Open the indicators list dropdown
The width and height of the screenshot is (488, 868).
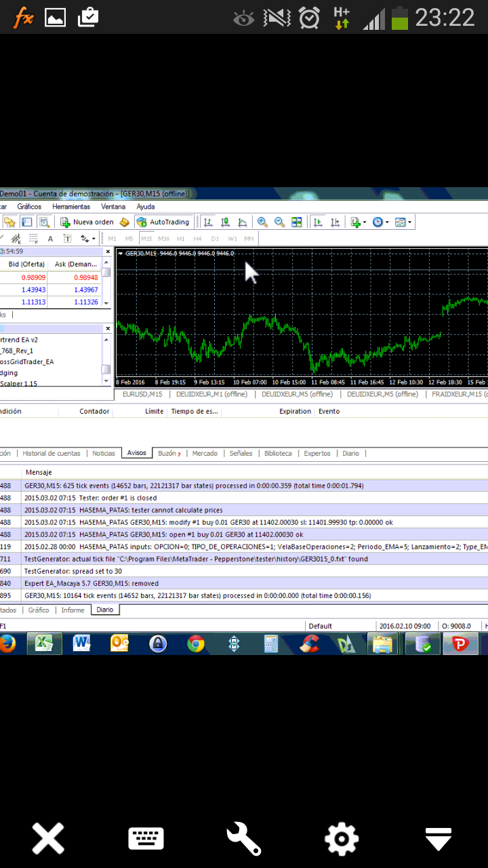(358, 222)
